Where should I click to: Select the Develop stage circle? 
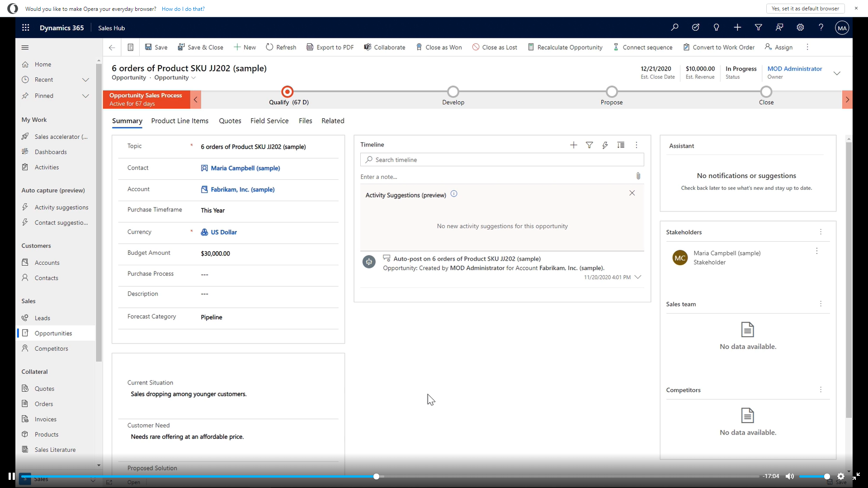pyautogui.click(x=453, y=92)
